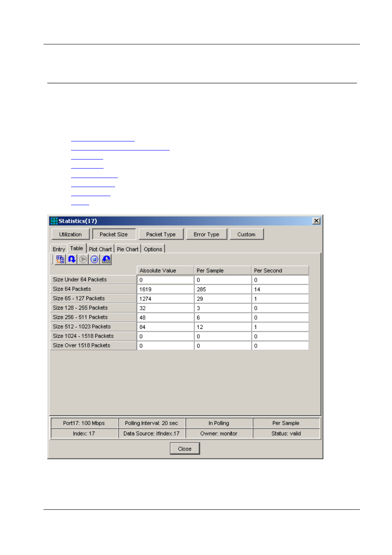The image size is (392, 555).
Task: Open the Custom statistics view
Action: point(247,234)
